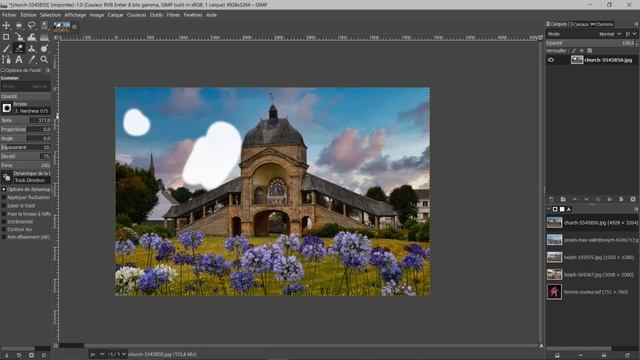This screenshot has width=640, height=360.
Task: Open the Tool Options panel configuration menu
Action: point(48,70)
